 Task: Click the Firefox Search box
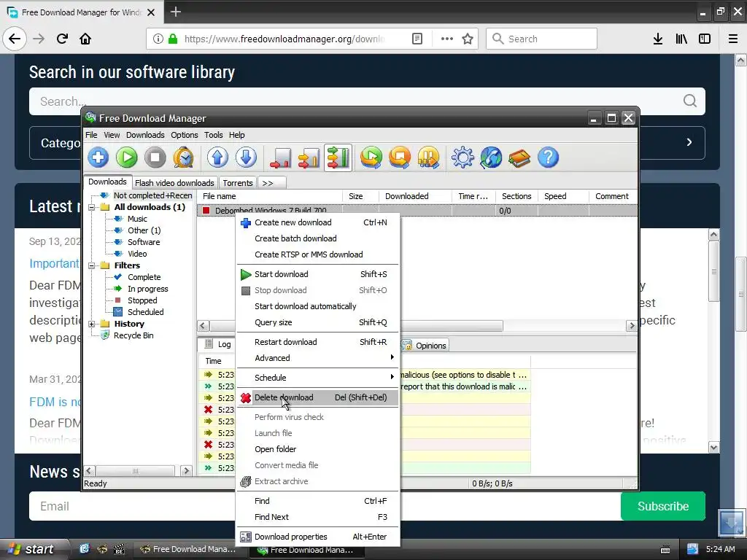point(541,39)
